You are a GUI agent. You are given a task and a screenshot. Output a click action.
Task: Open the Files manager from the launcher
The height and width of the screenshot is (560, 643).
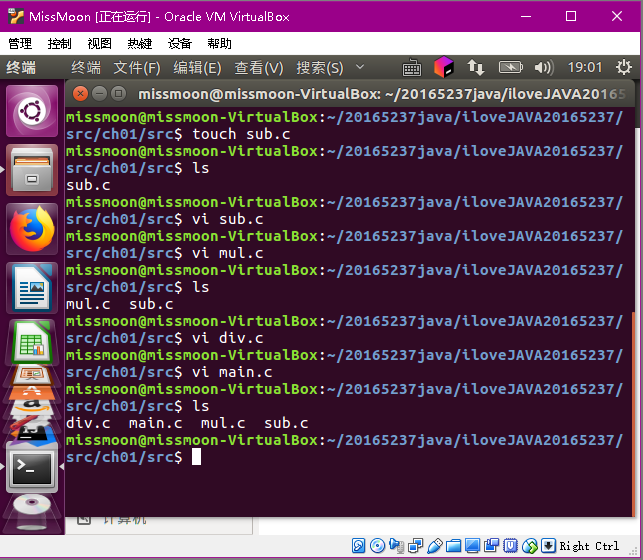[32, 170]
